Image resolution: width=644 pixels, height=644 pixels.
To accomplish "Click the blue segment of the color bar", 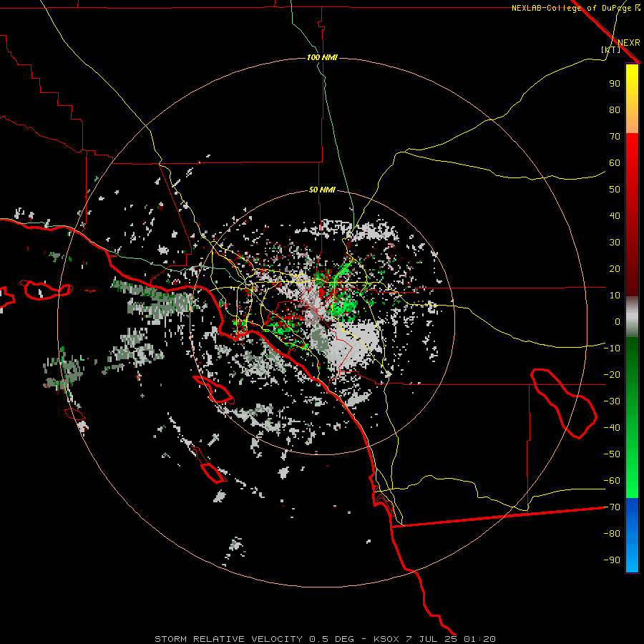I will [x=632, y=535].
